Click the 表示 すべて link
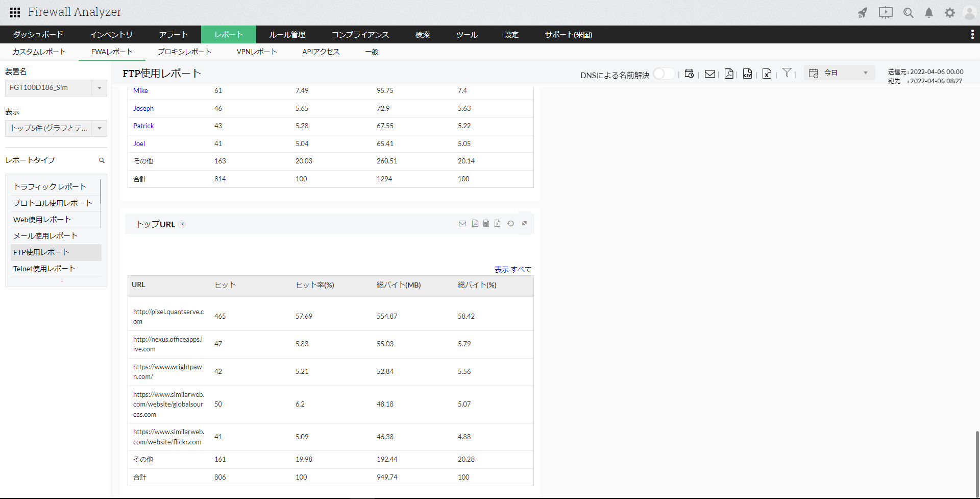This screenshot has width=980, height=499. click(513, 270)
